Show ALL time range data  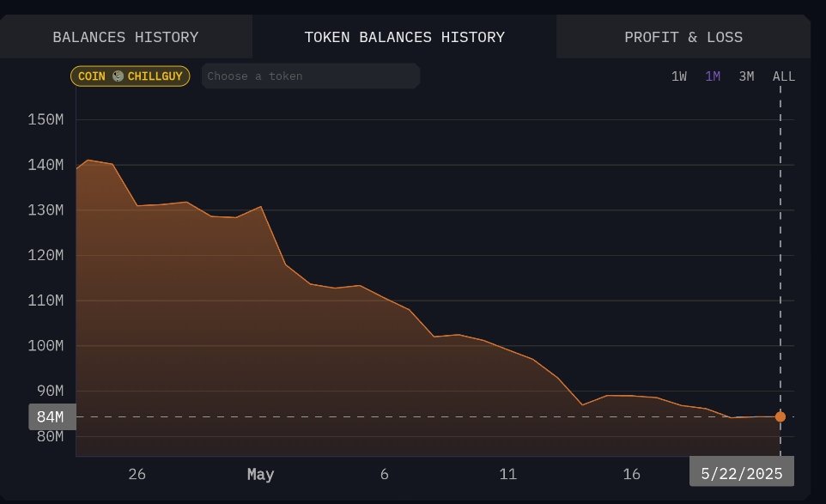click(783, 76)
